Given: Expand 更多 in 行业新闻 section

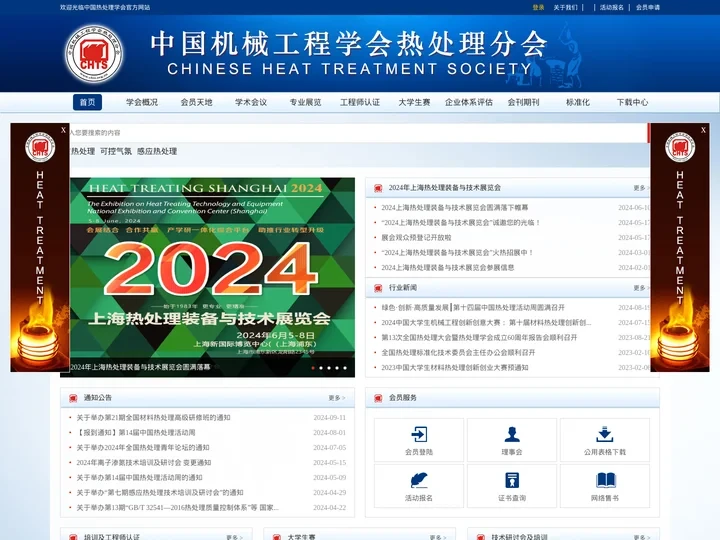Looking at the screenshot, I should (641, 288).
